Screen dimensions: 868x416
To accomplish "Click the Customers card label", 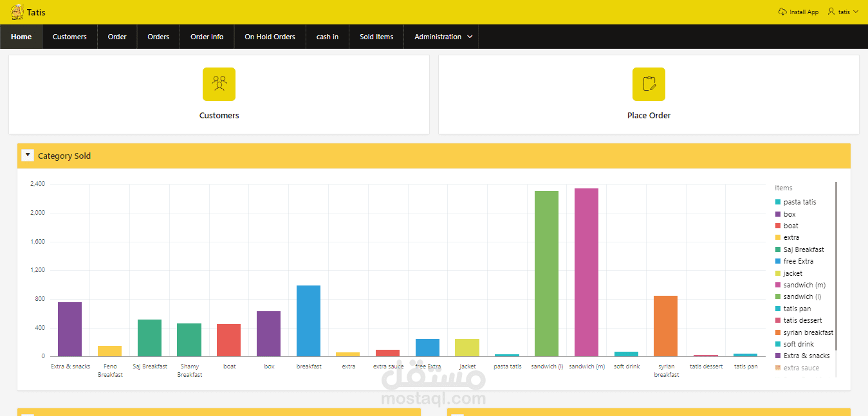I will tap(219, 116).
